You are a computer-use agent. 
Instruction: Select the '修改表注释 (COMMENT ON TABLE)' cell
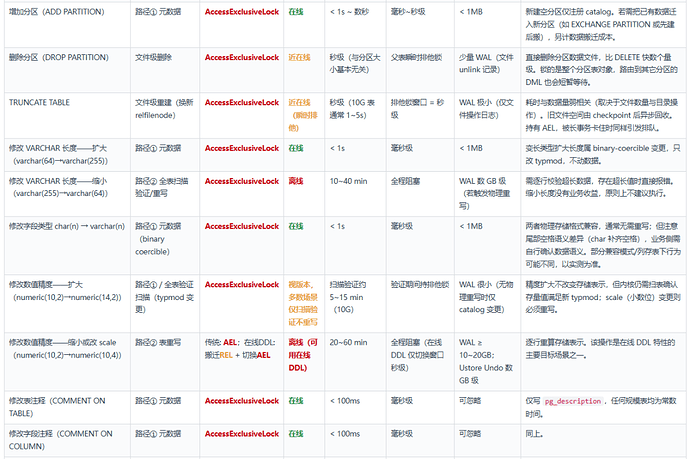pyautogui.click(x=67, y=408)
